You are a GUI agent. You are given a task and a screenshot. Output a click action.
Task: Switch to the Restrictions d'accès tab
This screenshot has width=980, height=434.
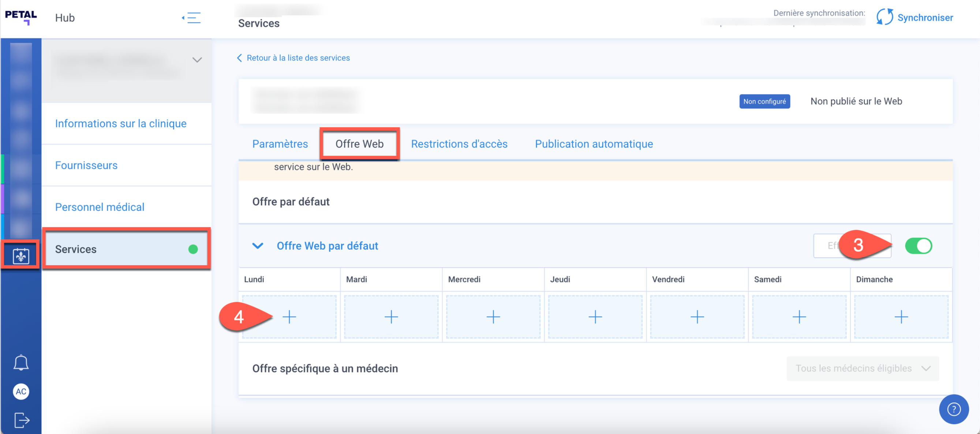coord(459,144)
